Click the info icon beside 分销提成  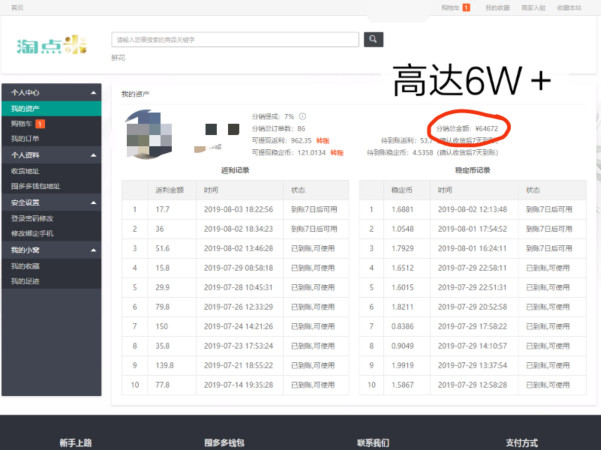tap(302, 116)
